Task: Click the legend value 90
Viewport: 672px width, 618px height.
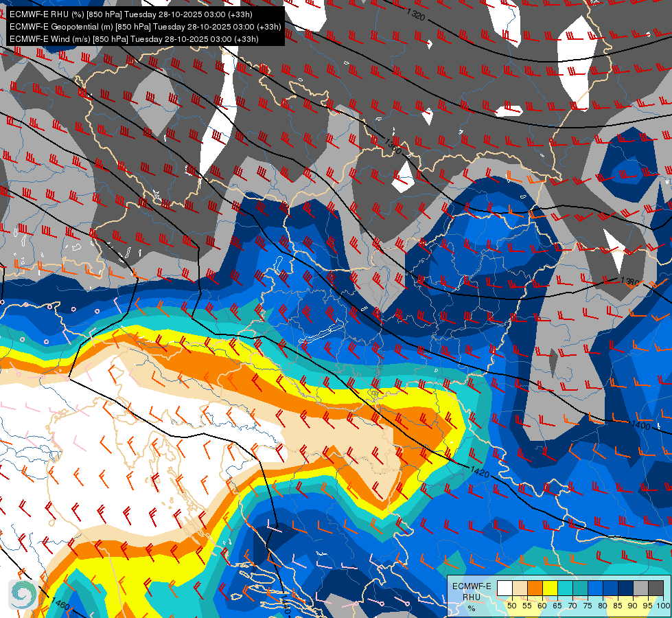Action: (633, 606)
